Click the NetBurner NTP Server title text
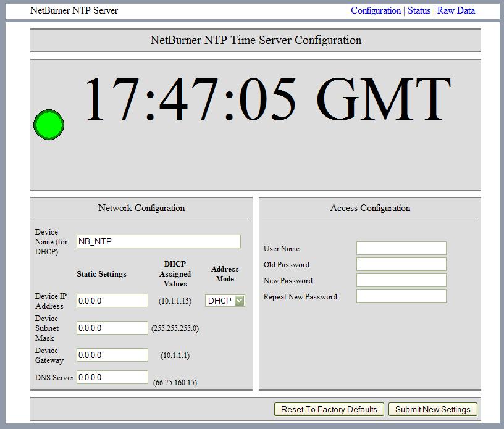Screen dimensions: 504x429 point(74,10)
